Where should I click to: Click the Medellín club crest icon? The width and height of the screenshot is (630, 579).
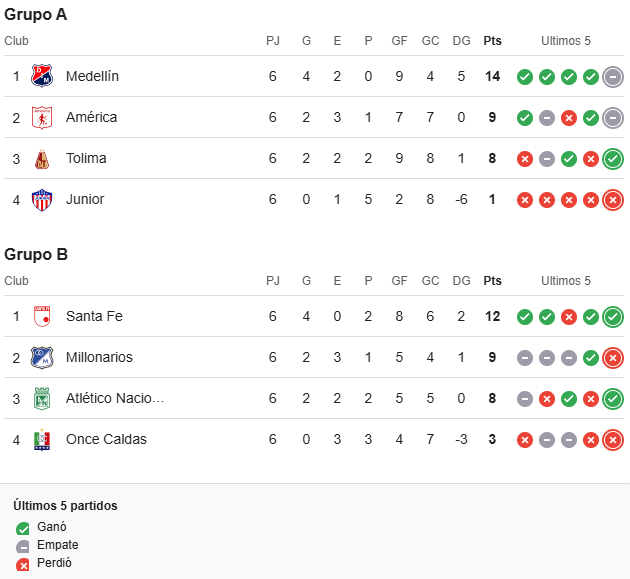(41, 76)
